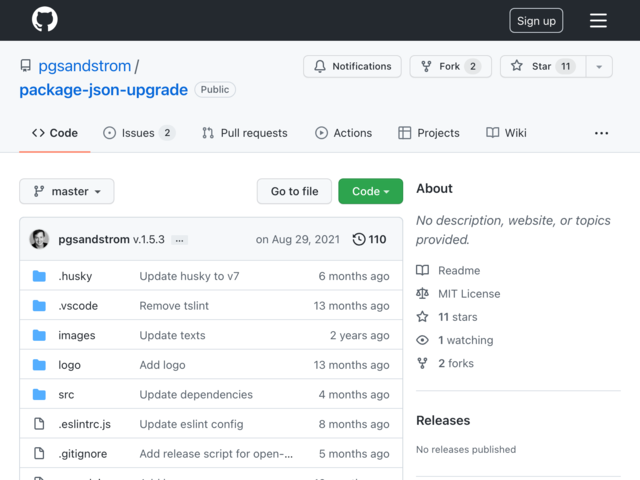
Task: Click the repository icon beside pgsandstrom
Action: click(x=26, y=66)
